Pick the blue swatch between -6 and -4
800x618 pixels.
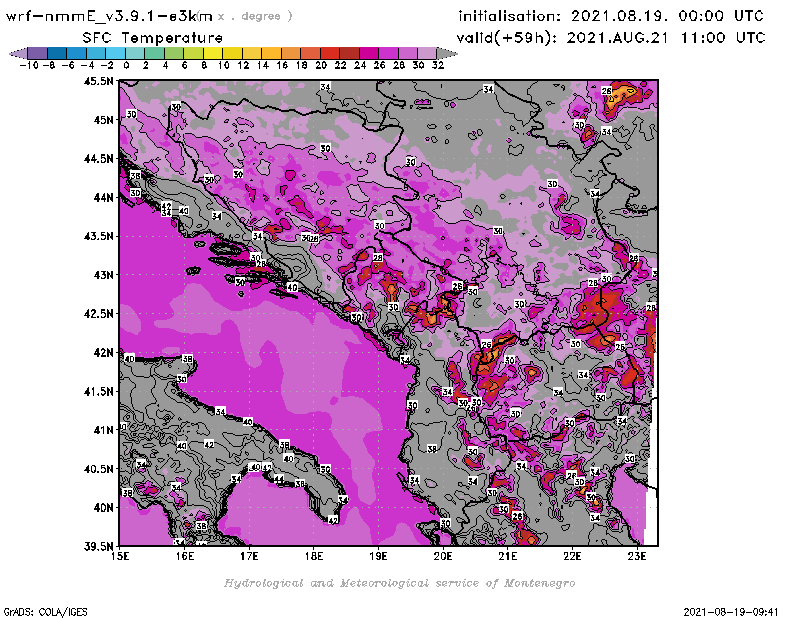coord(77,53)
